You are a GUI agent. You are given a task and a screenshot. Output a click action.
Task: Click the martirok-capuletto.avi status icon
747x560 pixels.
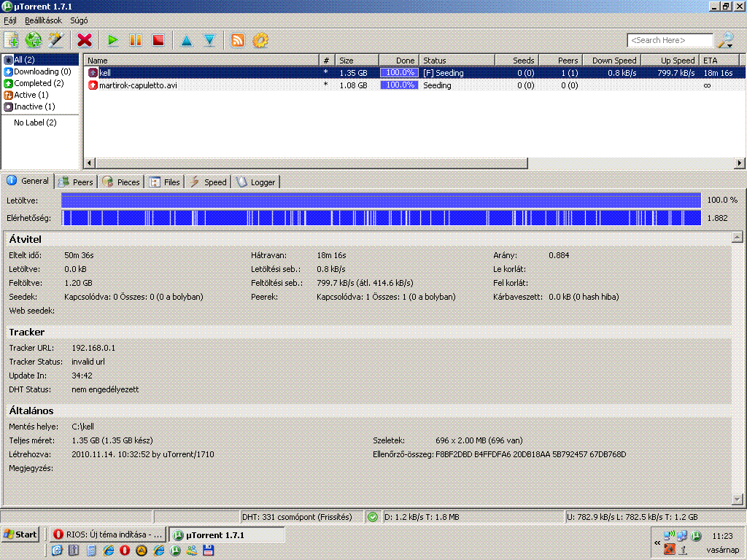tap(93, 85)
